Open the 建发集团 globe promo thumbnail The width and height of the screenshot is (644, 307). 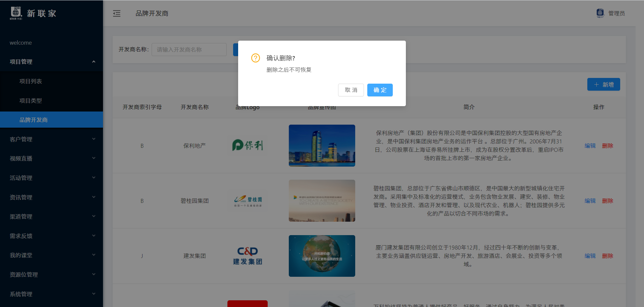322,256
